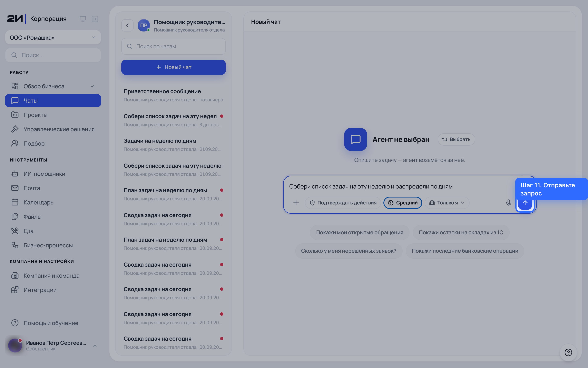Click suggestion Покажи мои открытые обращения

[x=360, y=232]
